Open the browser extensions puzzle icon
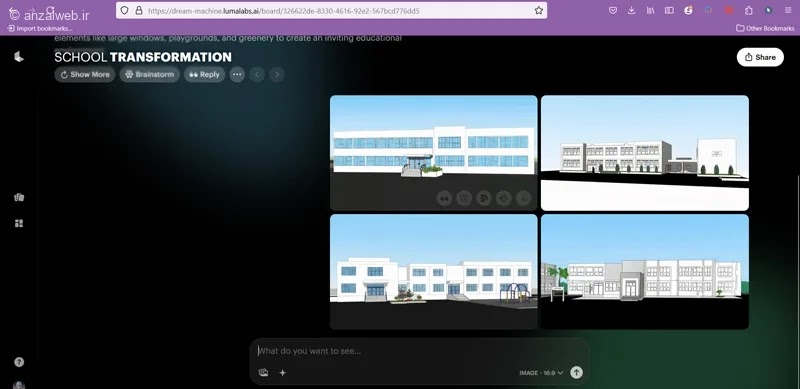Screen dimensions: 800x389 [x=748, y=10]
